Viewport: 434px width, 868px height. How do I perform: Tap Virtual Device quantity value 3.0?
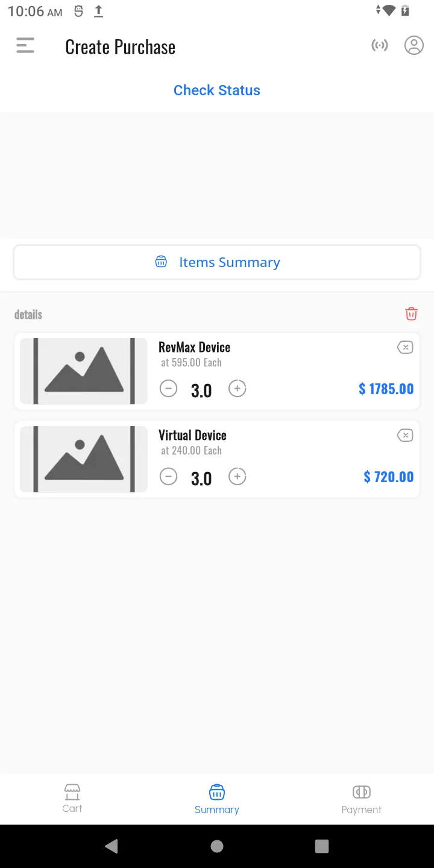(x=201, y=479)
